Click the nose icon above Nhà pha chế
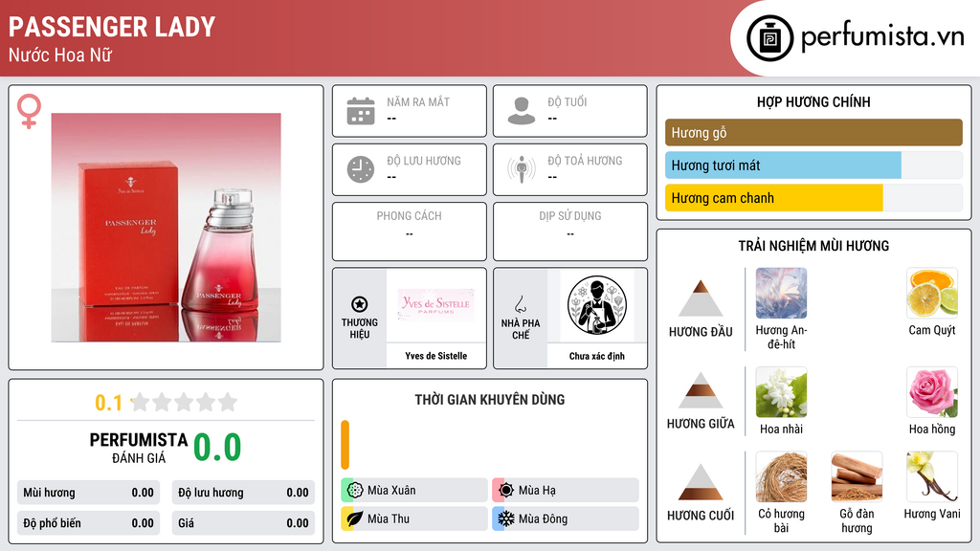980x551 pixels. click(520, 304)
